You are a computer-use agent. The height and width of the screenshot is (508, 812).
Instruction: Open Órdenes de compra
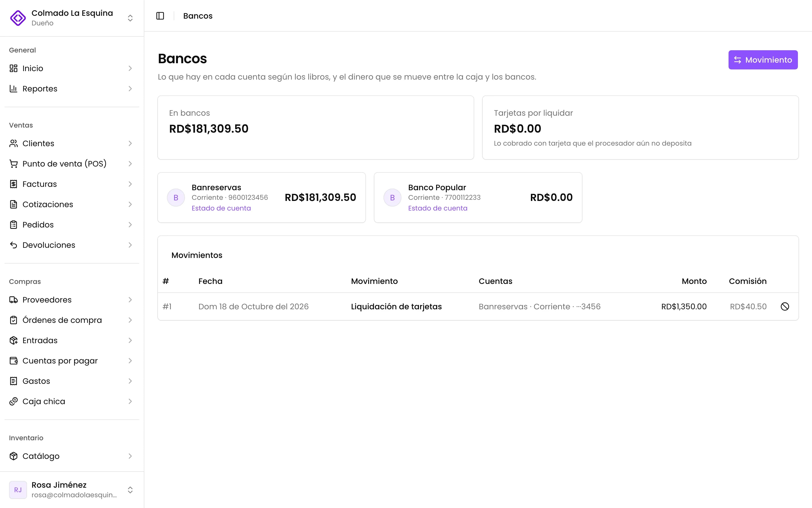pyautogui.click(x=72, y=320)
